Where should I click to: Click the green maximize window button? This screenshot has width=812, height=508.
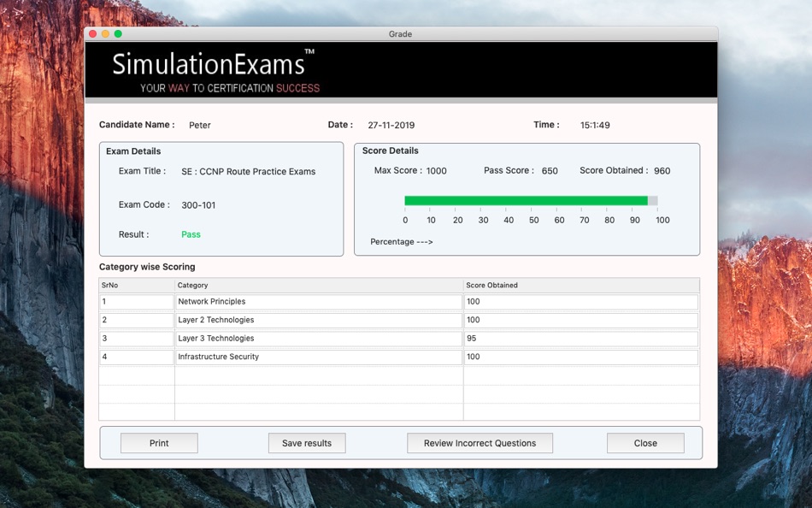tap(118, 33)
